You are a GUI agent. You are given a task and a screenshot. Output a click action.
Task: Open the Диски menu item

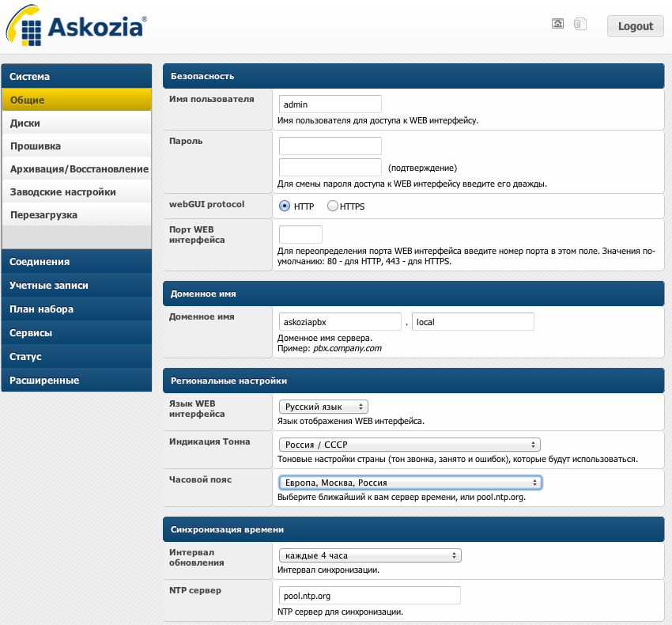tap(77, 123)
